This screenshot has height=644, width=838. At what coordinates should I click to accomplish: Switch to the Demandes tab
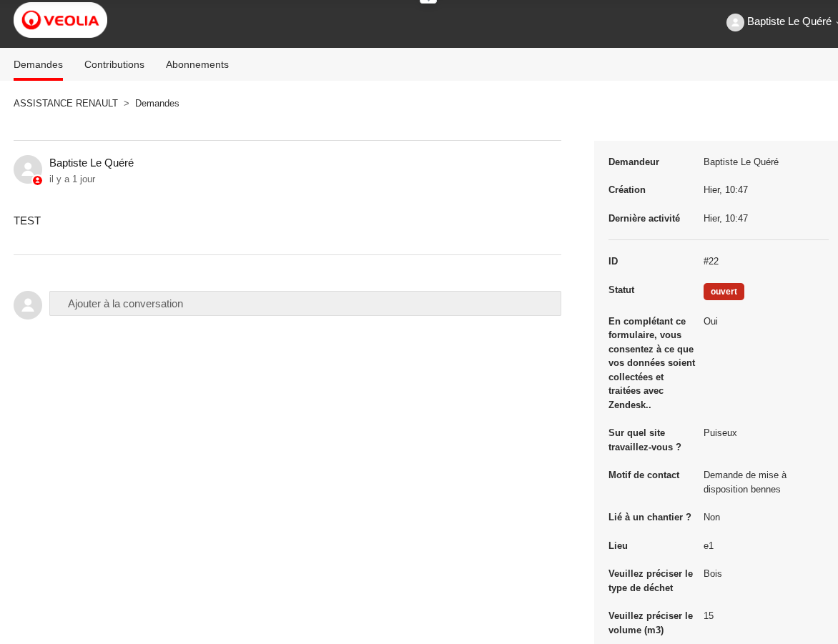[38, 64]
